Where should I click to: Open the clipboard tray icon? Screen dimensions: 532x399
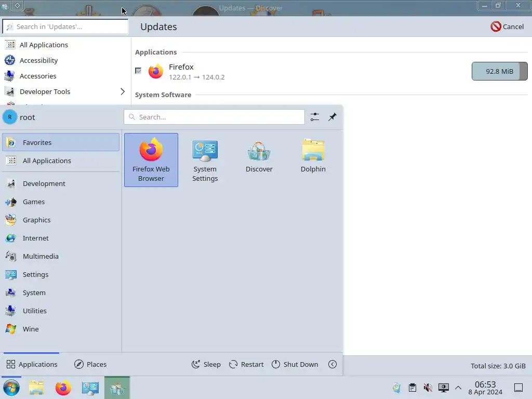(x=412, y=388)
